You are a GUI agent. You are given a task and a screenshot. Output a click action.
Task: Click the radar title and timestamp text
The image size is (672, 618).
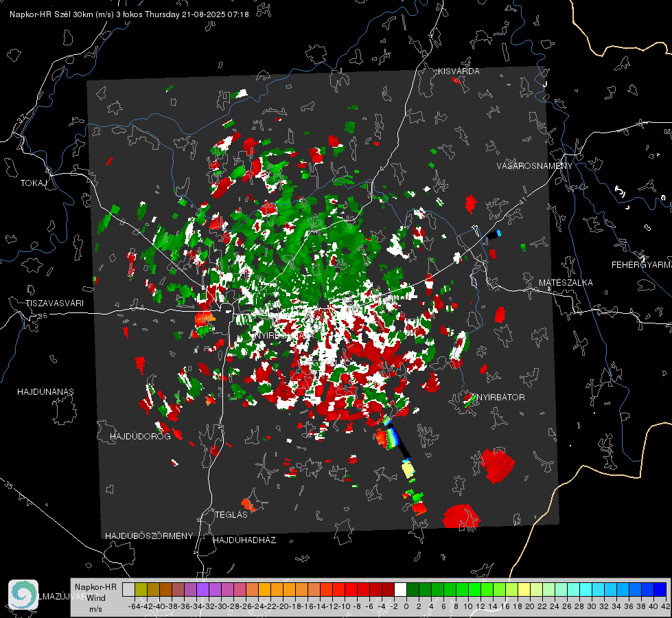tap(129, 14)
